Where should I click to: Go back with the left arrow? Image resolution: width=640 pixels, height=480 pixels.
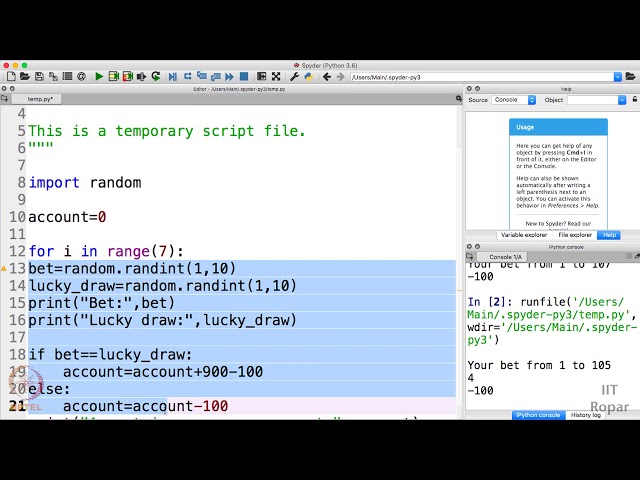pos(327,76)
